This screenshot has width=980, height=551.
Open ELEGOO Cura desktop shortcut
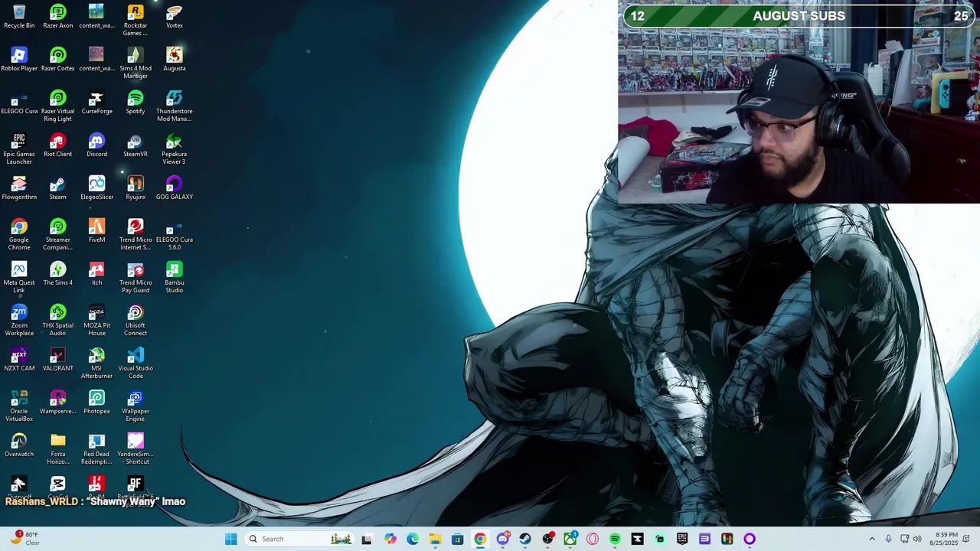(19, 103)
